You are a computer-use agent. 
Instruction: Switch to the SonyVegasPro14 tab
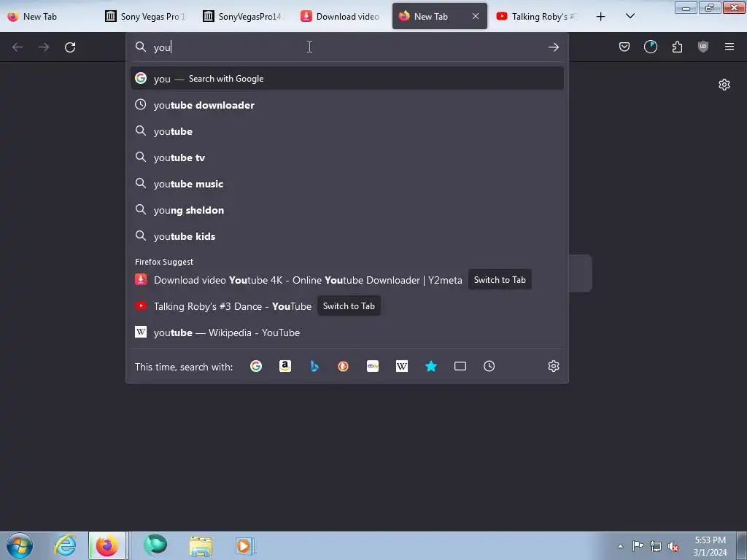[244, 16]
